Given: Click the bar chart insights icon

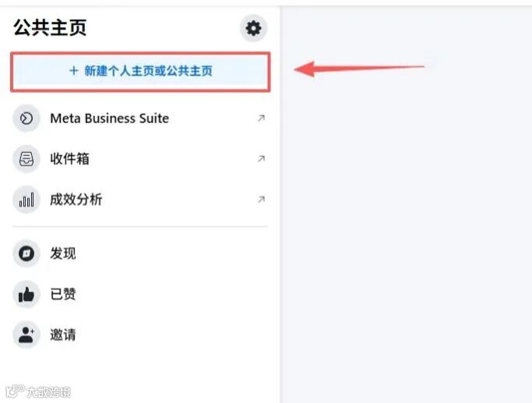Looking at the screenshot, I should pyautogui.click(x=26, y=200).
